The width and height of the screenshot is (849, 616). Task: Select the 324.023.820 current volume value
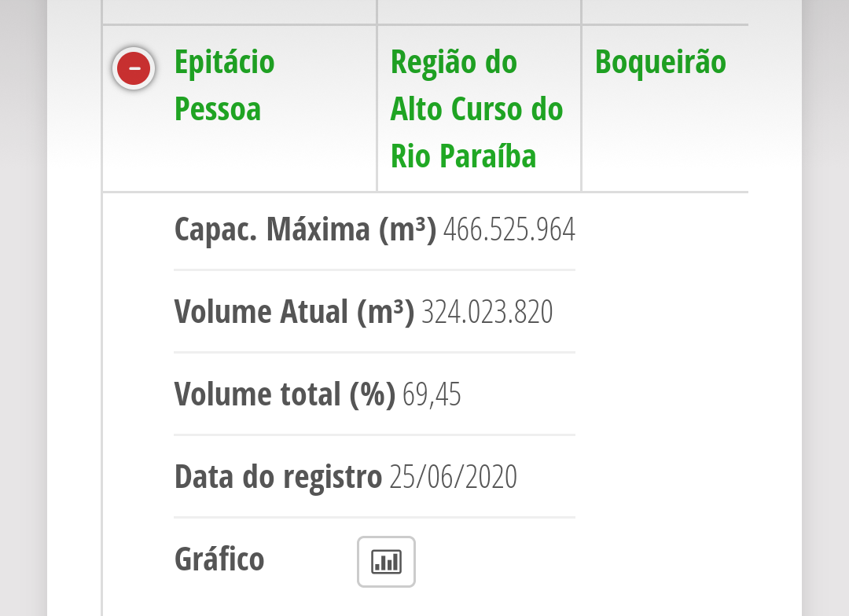[x=487, y=312]
